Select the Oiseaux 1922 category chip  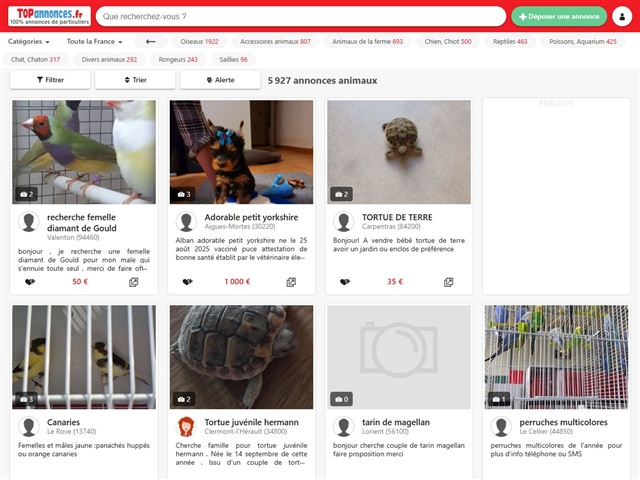point(199,41)
